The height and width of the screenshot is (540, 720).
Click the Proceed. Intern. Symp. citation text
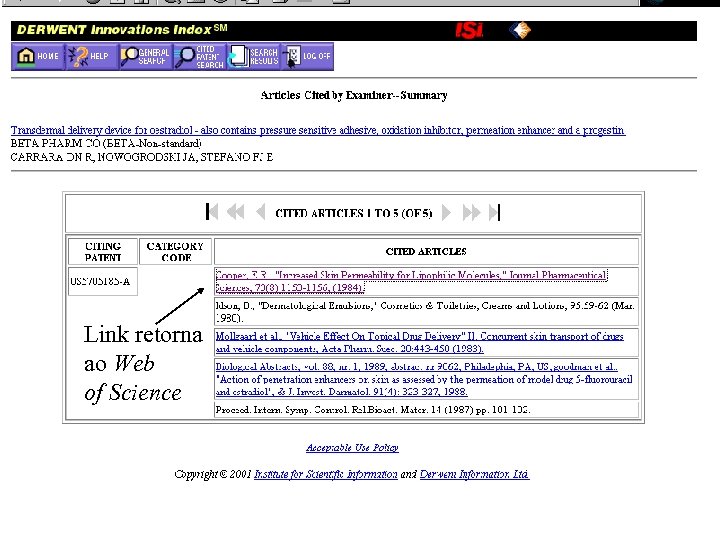[373, 410]
